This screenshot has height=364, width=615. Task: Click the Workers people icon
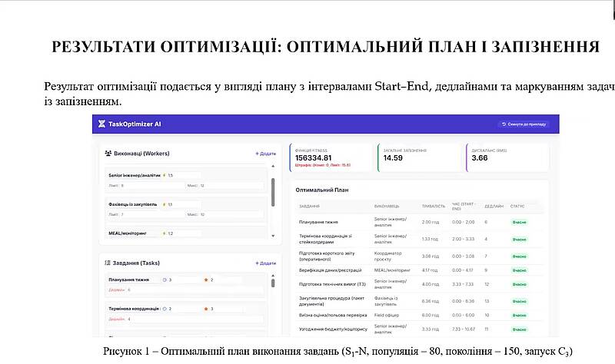[x=108, y=154]
